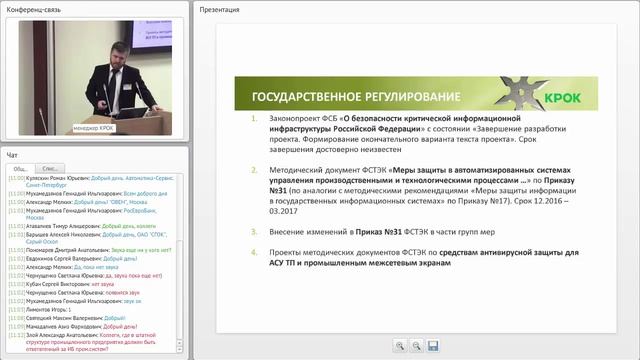Select Александр Мелких message 'Добрый день! ОВЕН, Москва'

click(78, 202)
